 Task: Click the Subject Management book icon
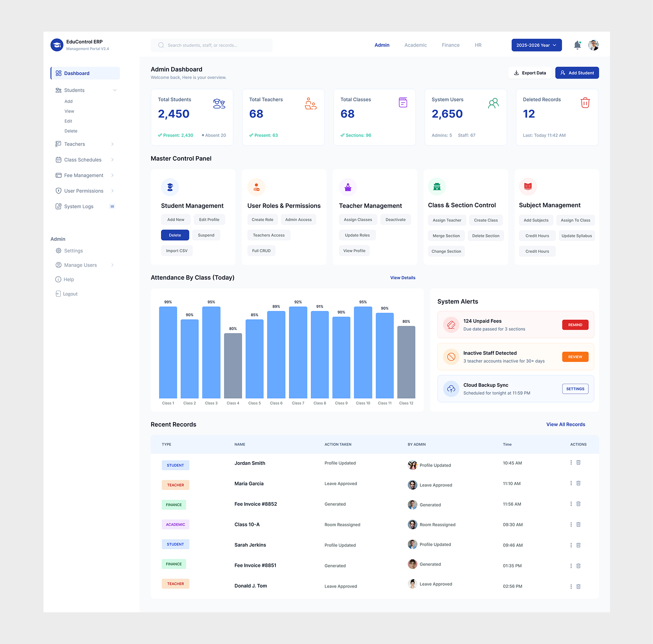point(528,187)
